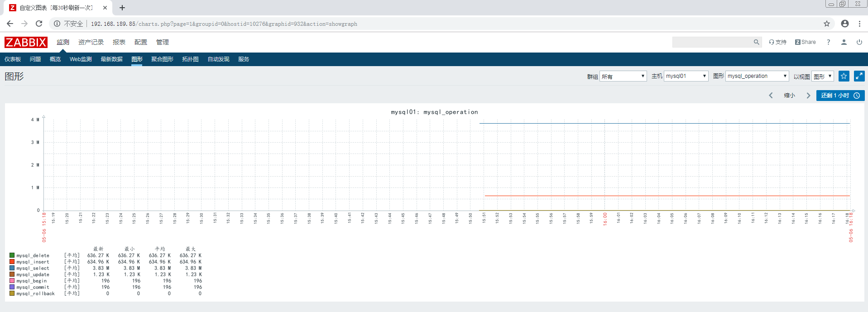Image resolution: width=868 pixels, height=312 pixels.
Task: Open the 还剩 1 小时 time selector
Action: coord(840,96)
